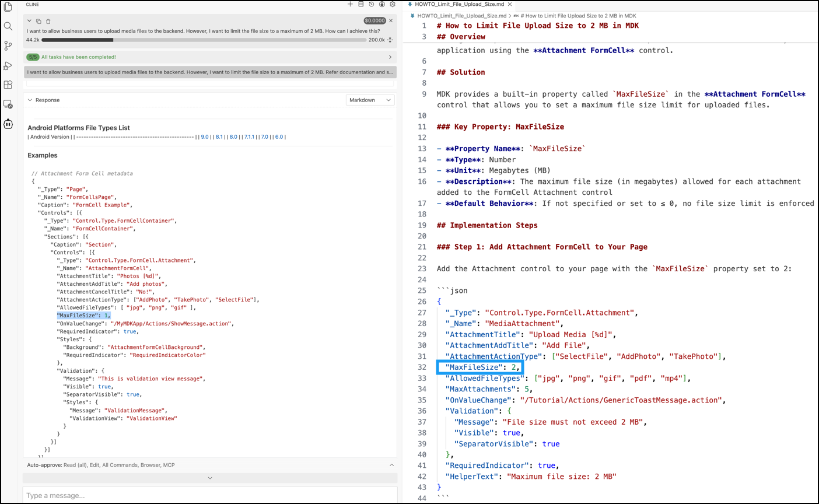
Task: Open the Cline robot icon in activity bar
Action: tap(8, 124)
